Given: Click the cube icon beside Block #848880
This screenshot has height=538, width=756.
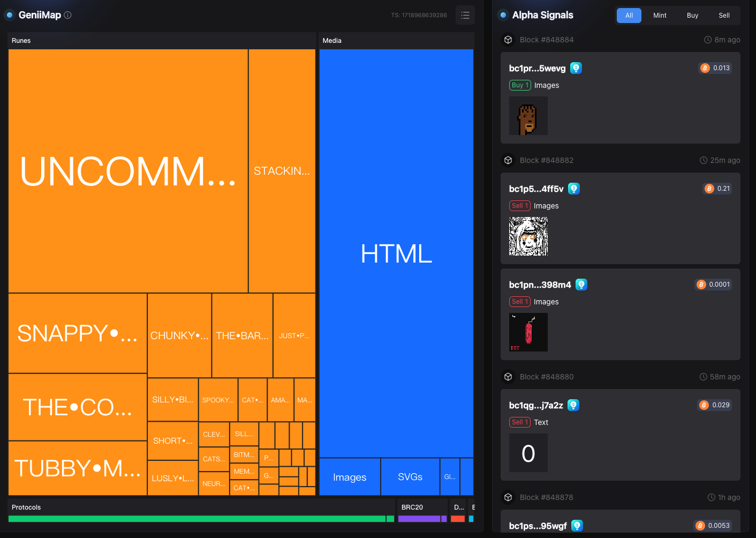Looking at the screenshot, I should point(508,377).
